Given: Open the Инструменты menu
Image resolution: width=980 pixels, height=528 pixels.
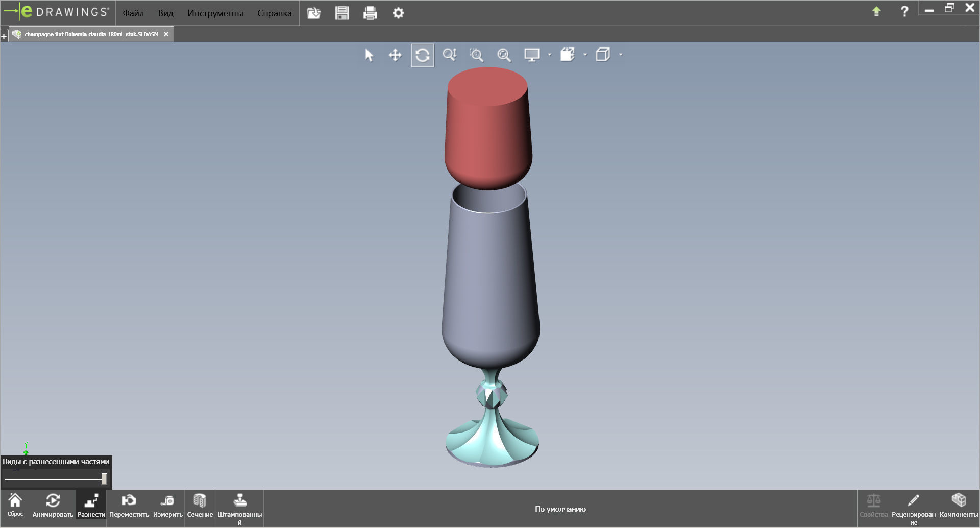Looking at the screenshot, I should pos(215,13).
